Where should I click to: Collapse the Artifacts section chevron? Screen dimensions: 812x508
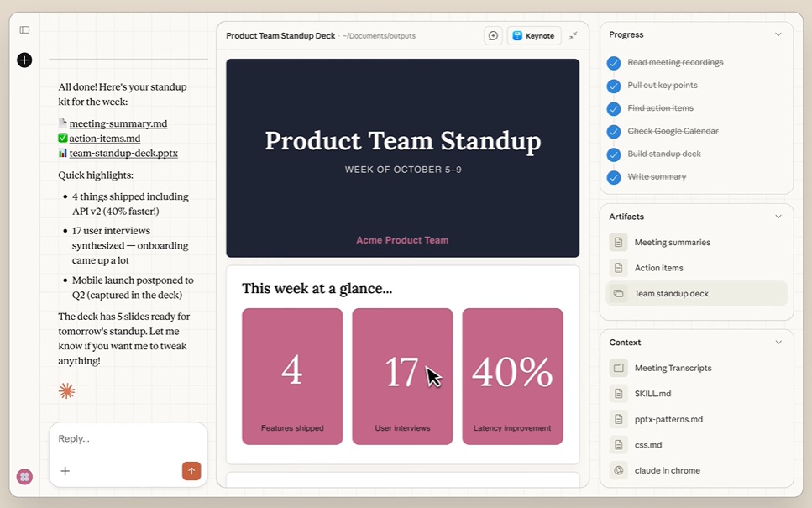(x=778, y=217)
